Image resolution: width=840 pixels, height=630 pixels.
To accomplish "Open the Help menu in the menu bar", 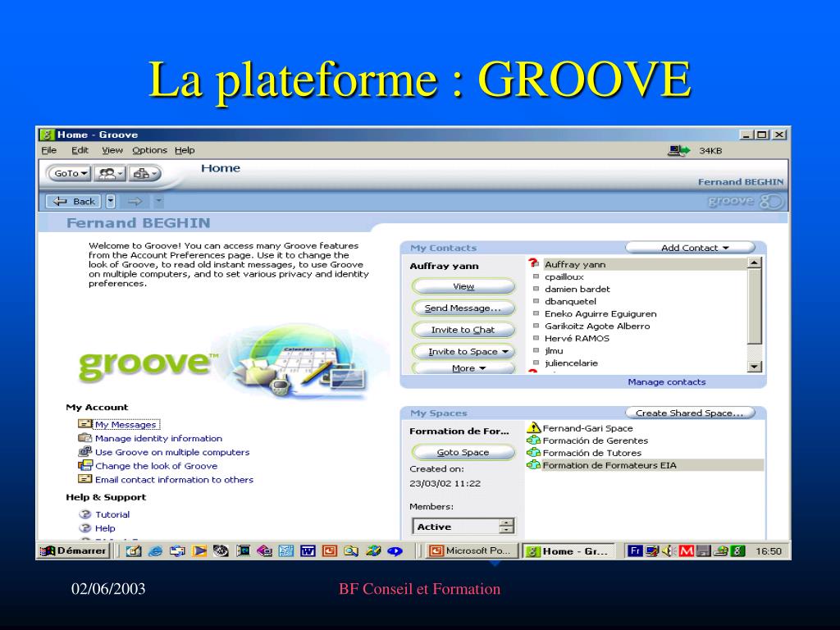I will [185, 151].
